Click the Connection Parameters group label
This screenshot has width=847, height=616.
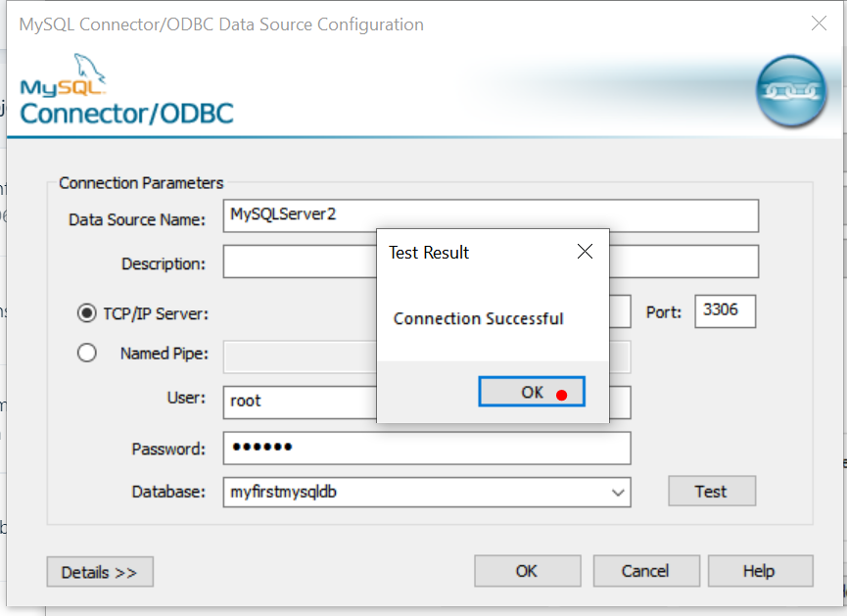[141, 183]
